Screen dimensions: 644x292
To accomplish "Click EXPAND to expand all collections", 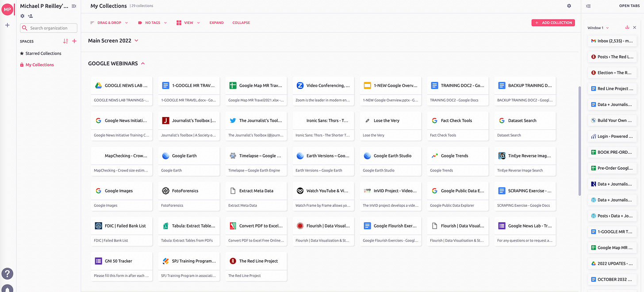I will [x=216, y=22].
